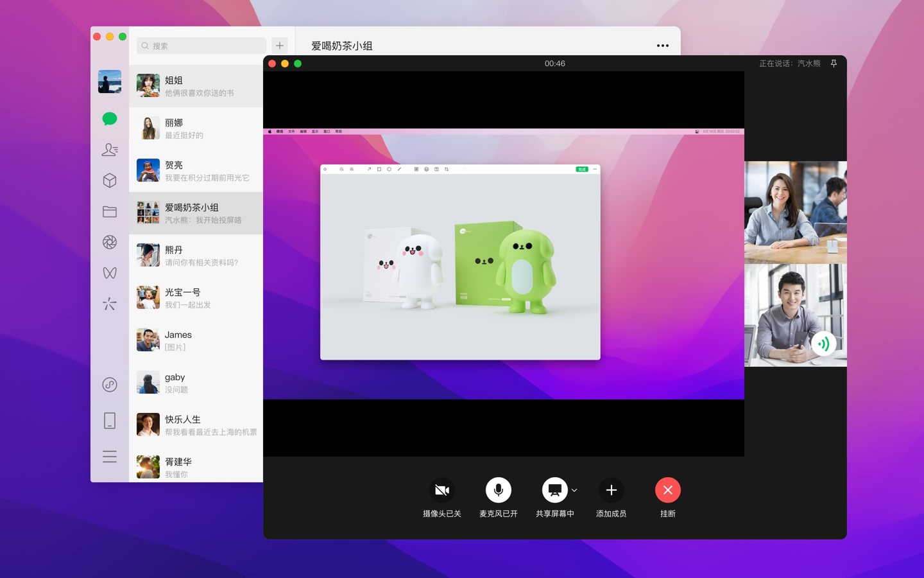Image resolution: width=924 pixels, height=578 pixels.
Task: Turn the camera on via 摄像头已关 toggle
Action: click(x=441, y=490)
